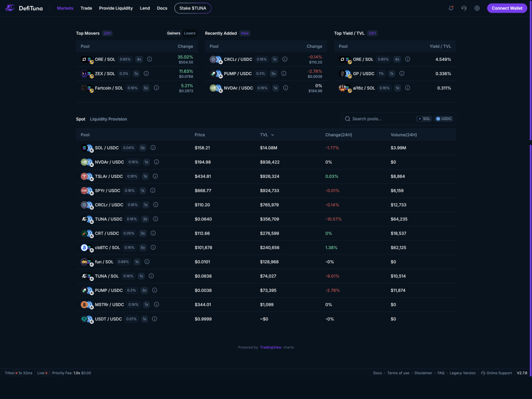
Task: Click info icon in SPYr / USDC row
Action: pos(153,191)
